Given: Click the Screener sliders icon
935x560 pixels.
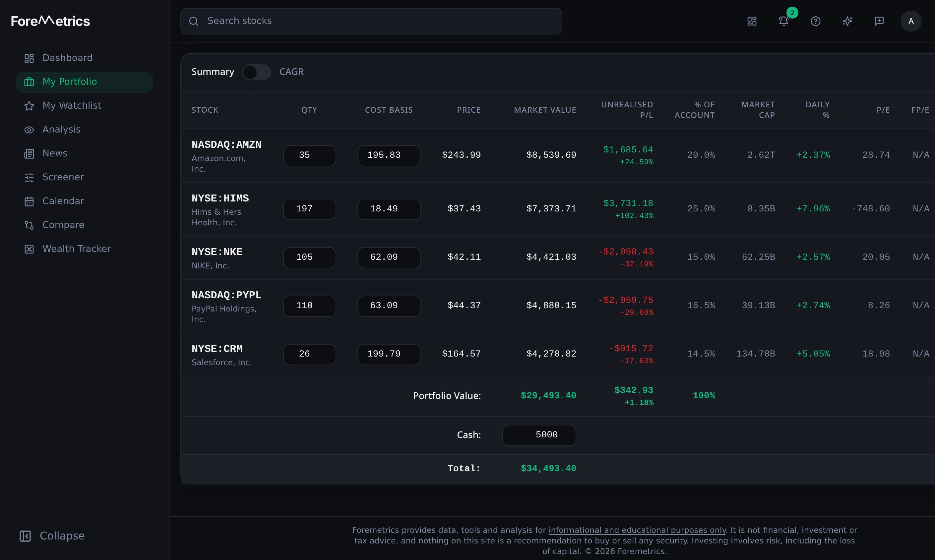Looking at the screenshot, I should pos(29,177).
